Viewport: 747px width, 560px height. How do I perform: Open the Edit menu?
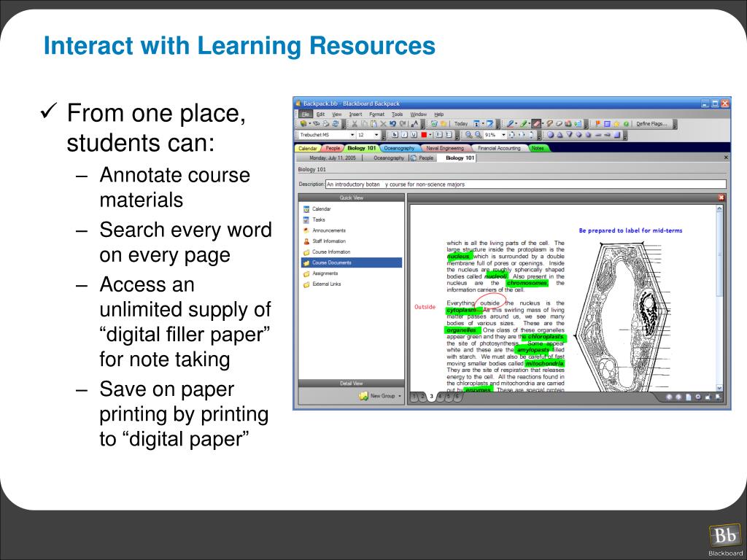321,114
